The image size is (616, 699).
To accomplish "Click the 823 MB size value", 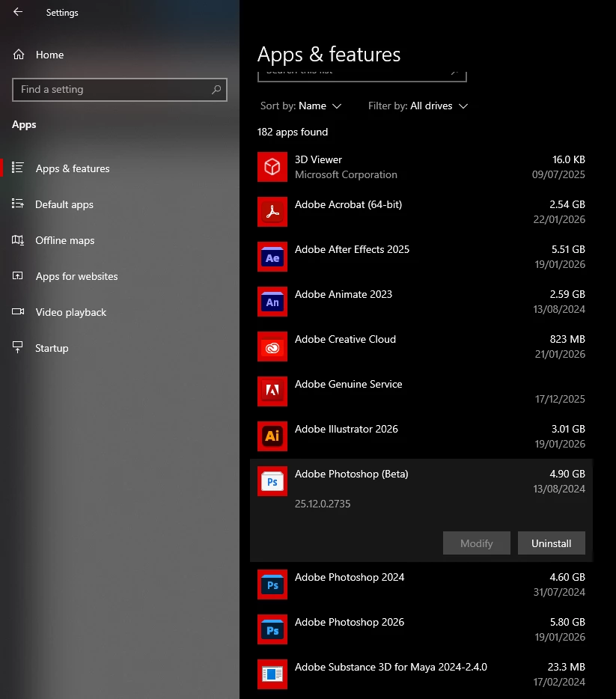I will click(x=567, y=339).
